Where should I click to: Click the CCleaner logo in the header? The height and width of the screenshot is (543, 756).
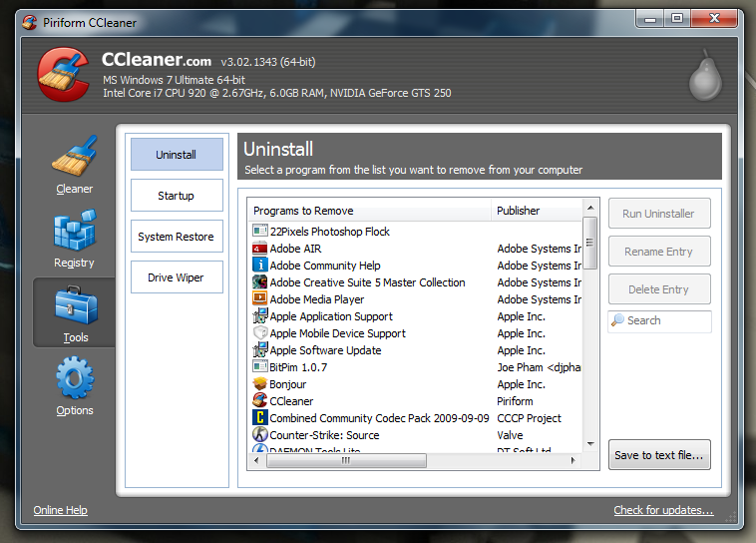(x=64, y=74)
